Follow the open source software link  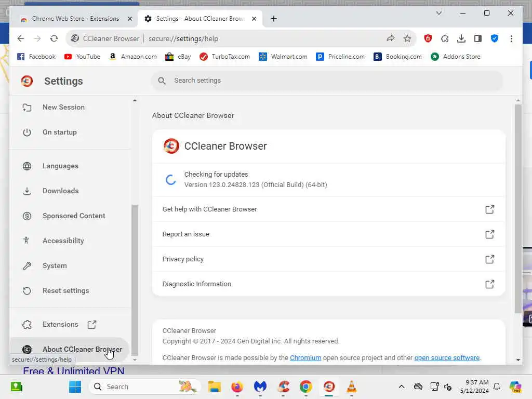[447, 357]
